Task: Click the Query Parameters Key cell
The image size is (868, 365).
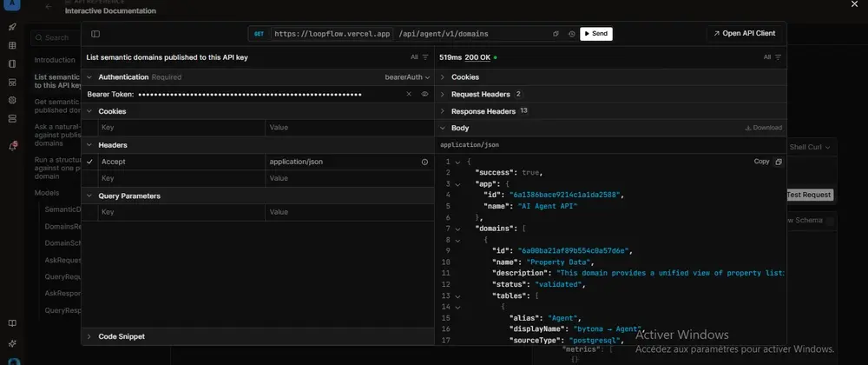Action: pos(181,212)
